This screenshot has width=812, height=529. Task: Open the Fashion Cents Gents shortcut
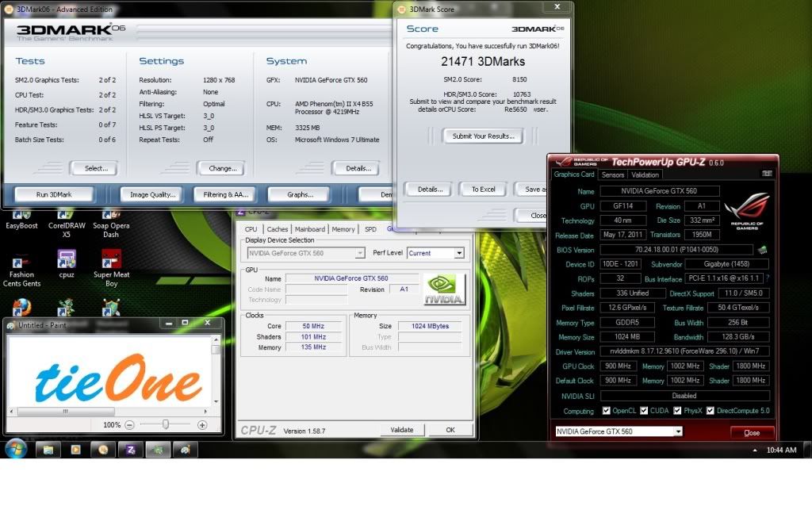(21, 270)
